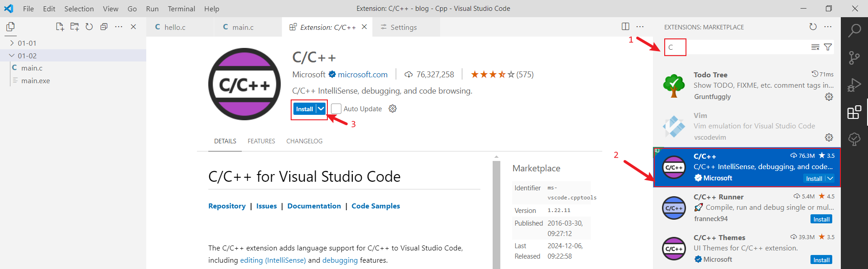Select the FEATURES tab

click(x=261, y=141)
